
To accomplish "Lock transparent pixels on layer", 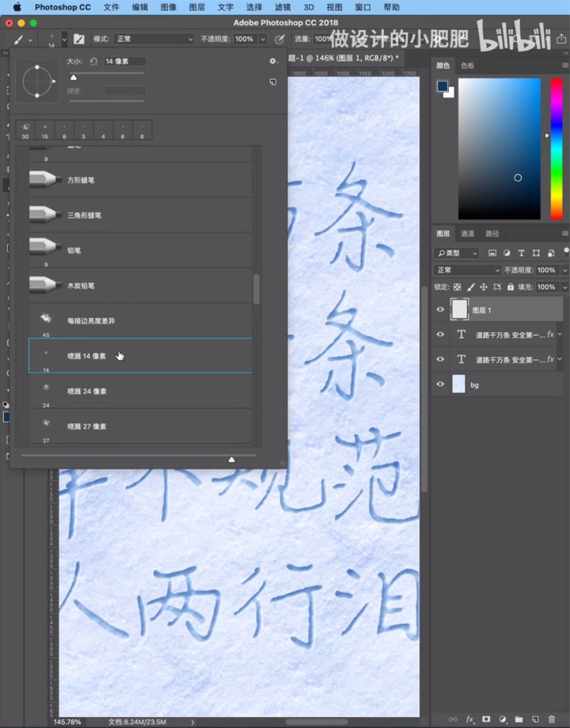I will (x=457, y=287).
